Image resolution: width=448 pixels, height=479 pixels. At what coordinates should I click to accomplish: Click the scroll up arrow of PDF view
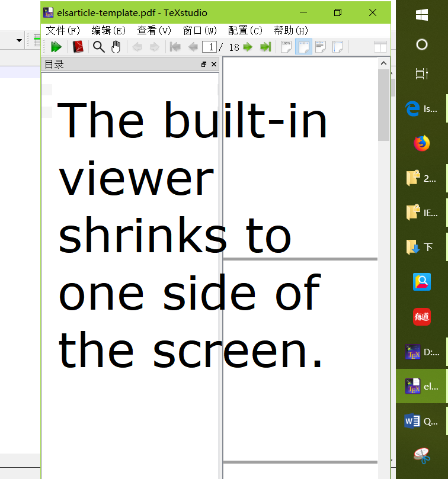point(383,63)
